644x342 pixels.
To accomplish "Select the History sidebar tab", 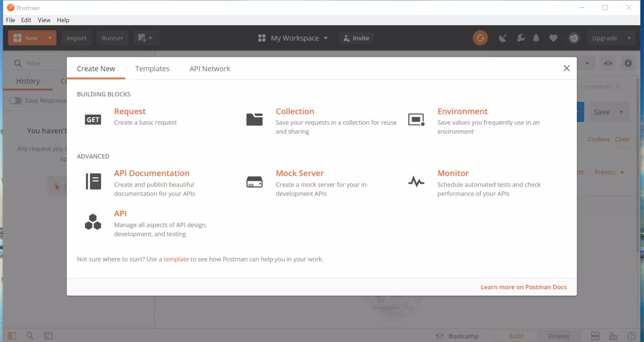I will pyautogui.click(x=28, y=81).
